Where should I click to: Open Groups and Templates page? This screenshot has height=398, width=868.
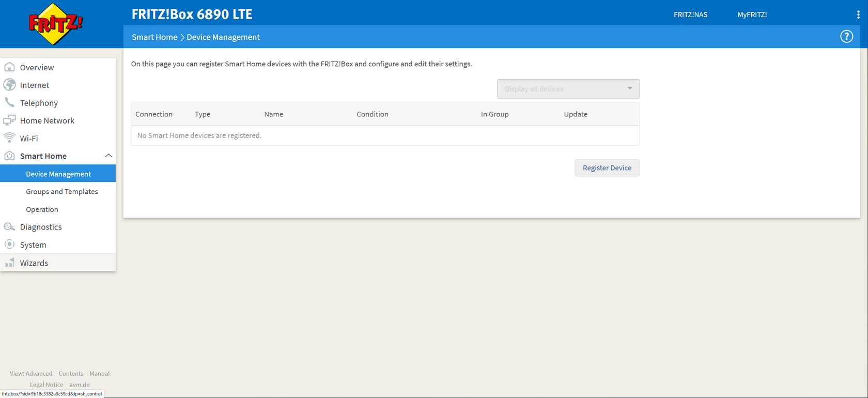point(62,192)
